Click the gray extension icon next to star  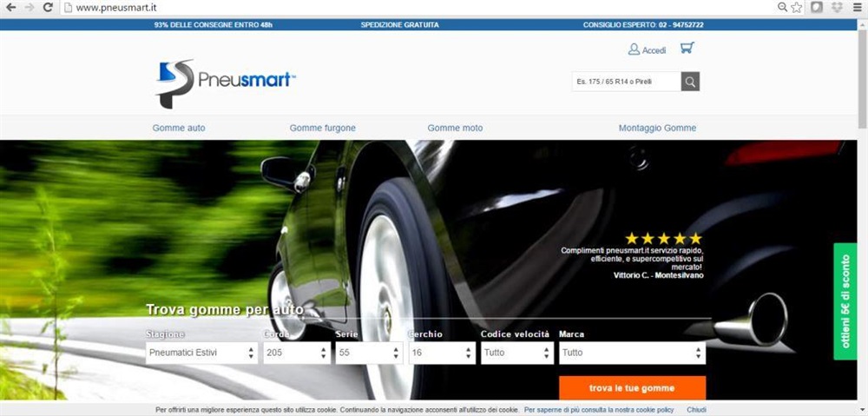pyautogui.click(x=817, y=7)
